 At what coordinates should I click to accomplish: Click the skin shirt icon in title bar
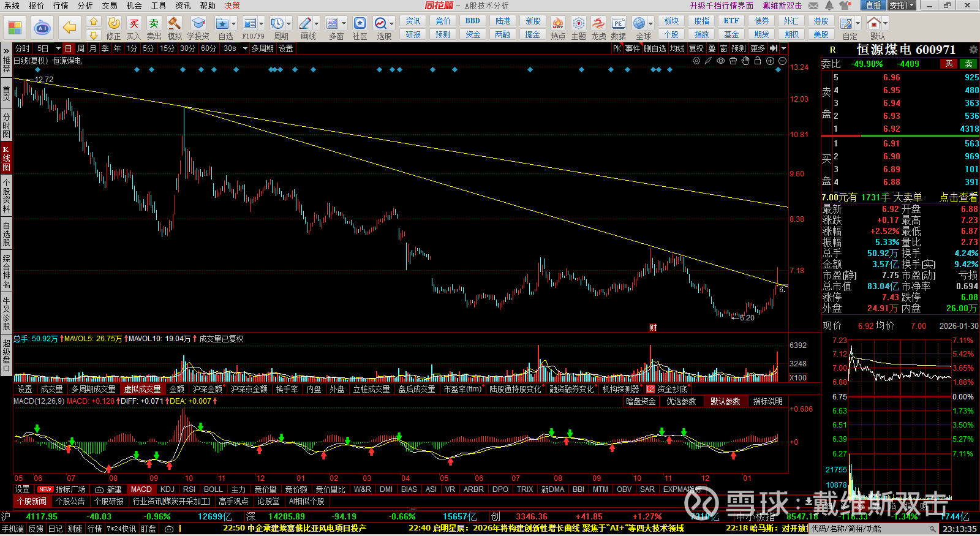pos(845,6)
